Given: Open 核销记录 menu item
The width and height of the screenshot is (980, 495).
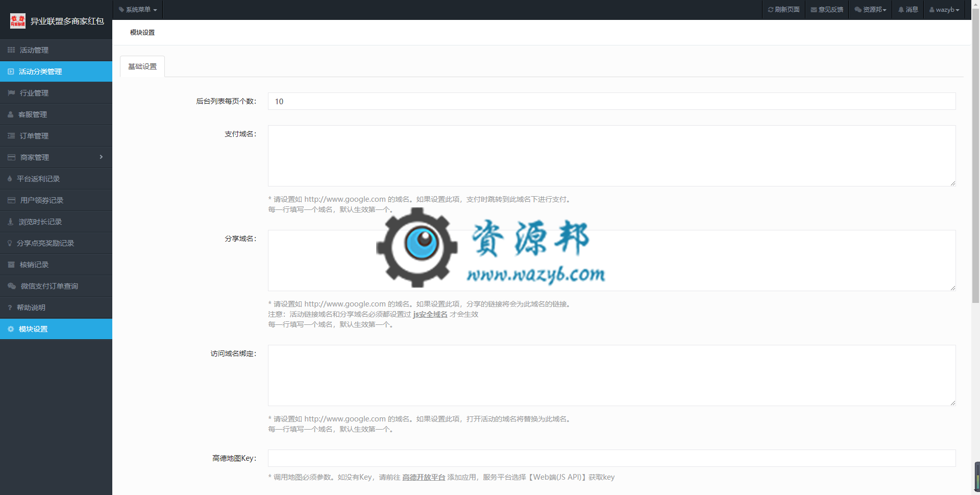Looking at the screenshot, I should pyautogui.click(x=56, y=265).
